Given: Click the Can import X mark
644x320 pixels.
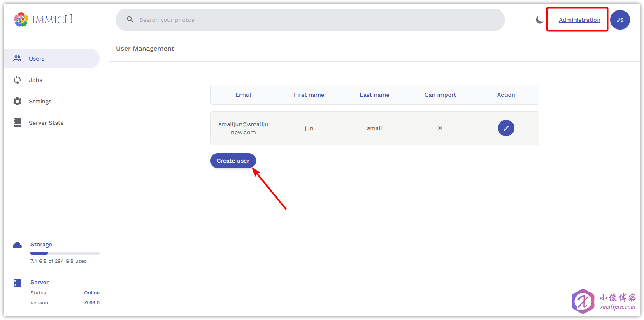Looking at the screenshot, I should [x=440, y=128].
